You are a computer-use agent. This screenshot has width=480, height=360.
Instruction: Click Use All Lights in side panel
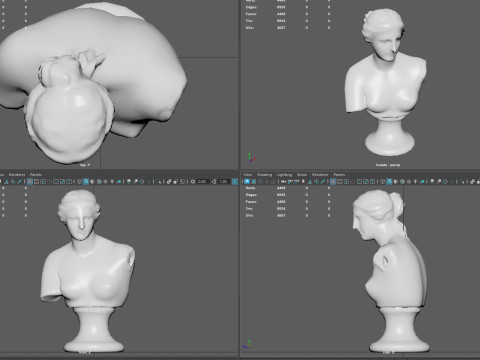point(415,181)
